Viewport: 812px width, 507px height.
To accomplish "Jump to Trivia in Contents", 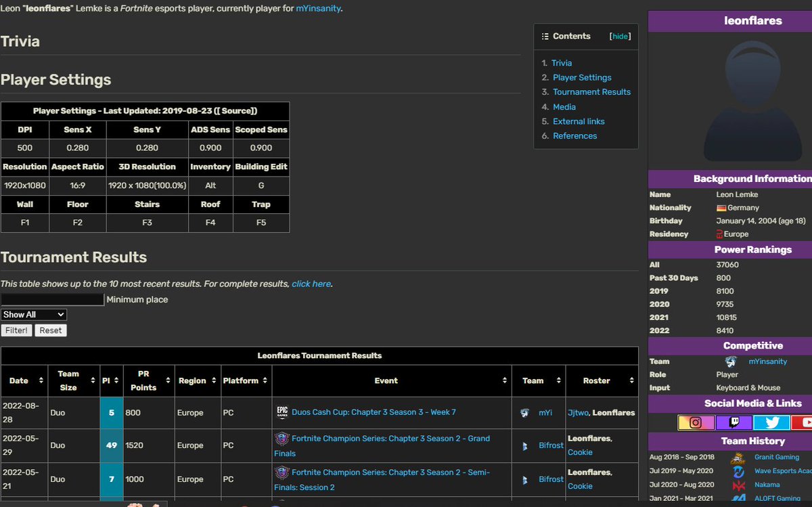I will point(561,63).
